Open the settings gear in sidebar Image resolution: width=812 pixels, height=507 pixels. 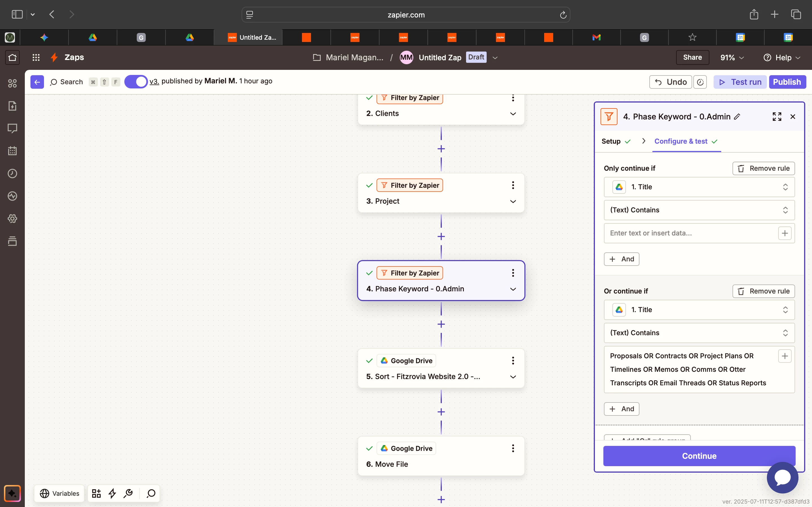pos(12,219)
